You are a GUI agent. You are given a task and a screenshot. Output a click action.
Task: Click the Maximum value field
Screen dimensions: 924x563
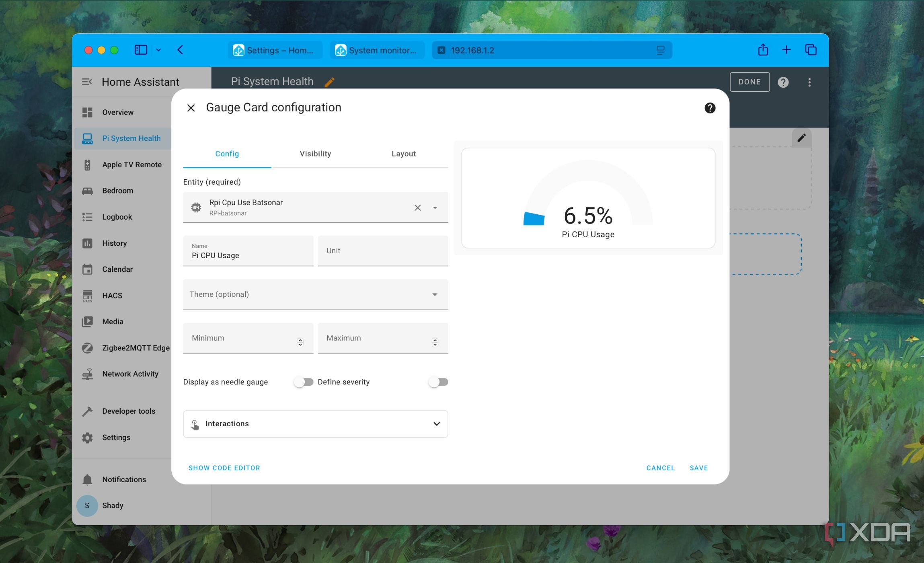[383, 338]
